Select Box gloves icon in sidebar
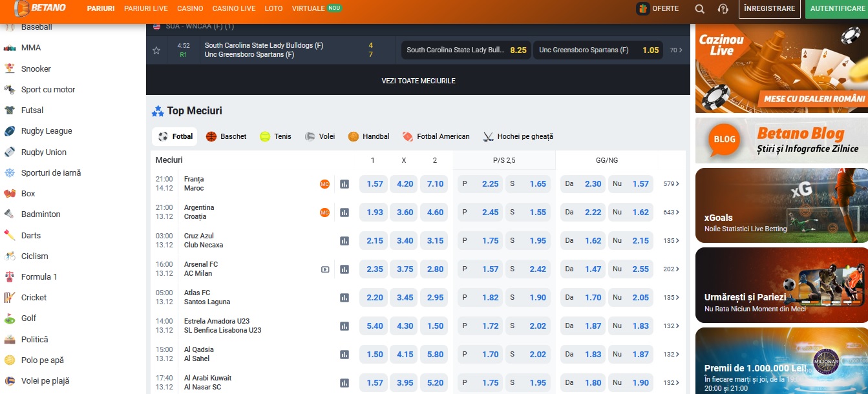868x394 pixels. (10, 193)
